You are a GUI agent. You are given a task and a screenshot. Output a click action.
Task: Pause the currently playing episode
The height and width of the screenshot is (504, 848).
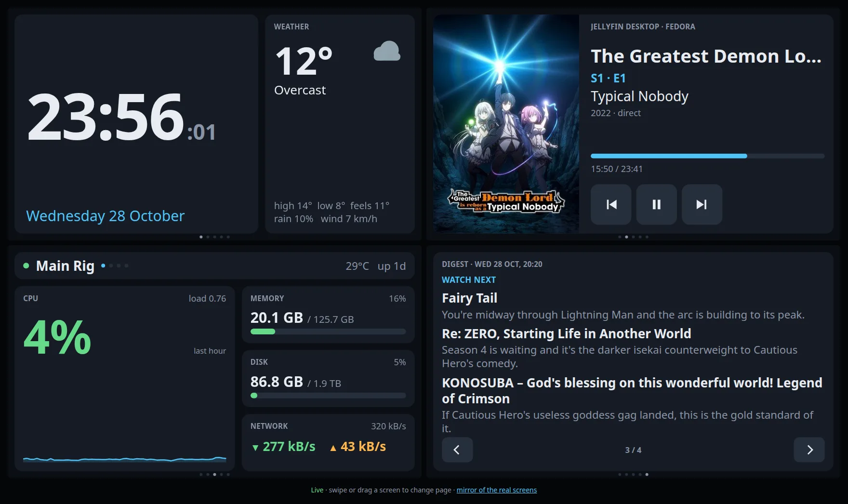coord(656,204)
